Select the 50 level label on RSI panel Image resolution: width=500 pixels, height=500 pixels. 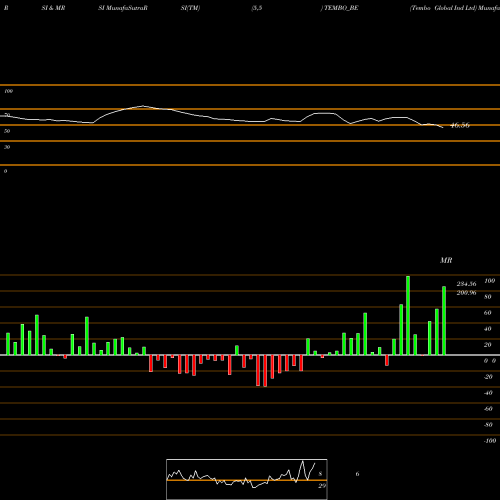pyautogui.click(x=7, y=131)
